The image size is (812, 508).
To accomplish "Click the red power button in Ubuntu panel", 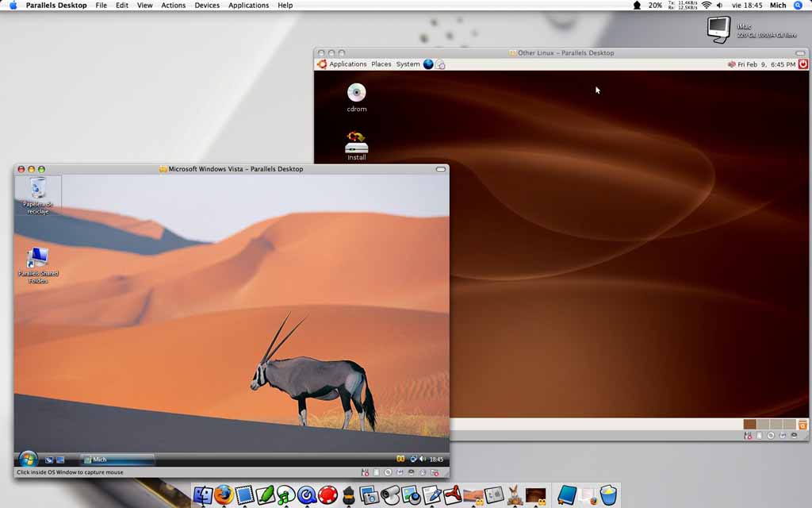I will click(x=803, y=64).
